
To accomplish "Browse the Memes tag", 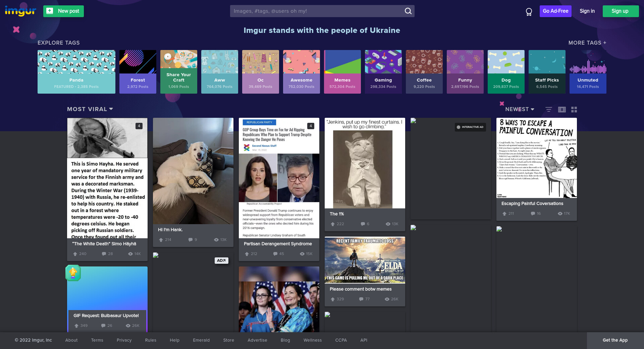I will pyautogui.click(x=342, y=72).
